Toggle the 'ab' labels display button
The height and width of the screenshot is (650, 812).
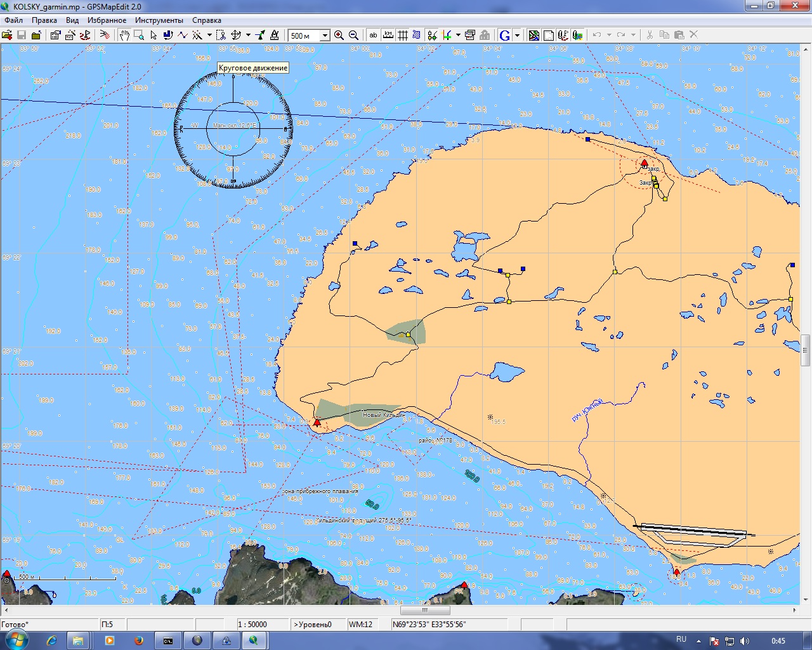coord(373,36)
